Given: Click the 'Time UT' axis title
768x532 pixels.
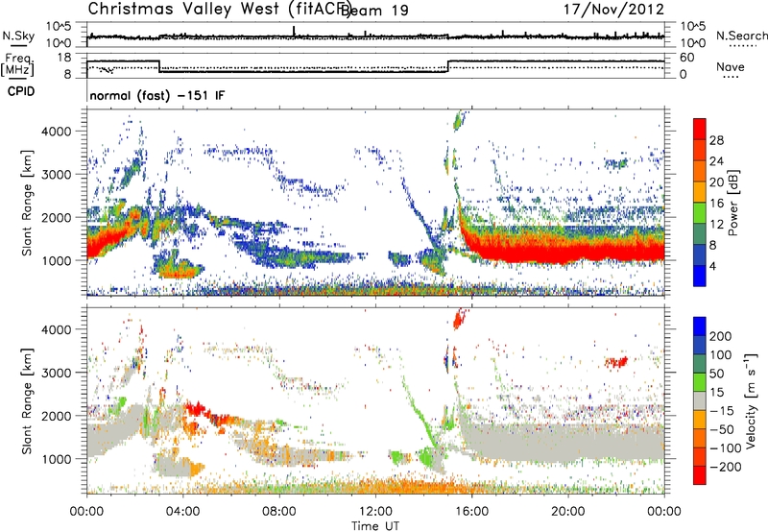Looking at the screenshot, I should coord(375,526).
